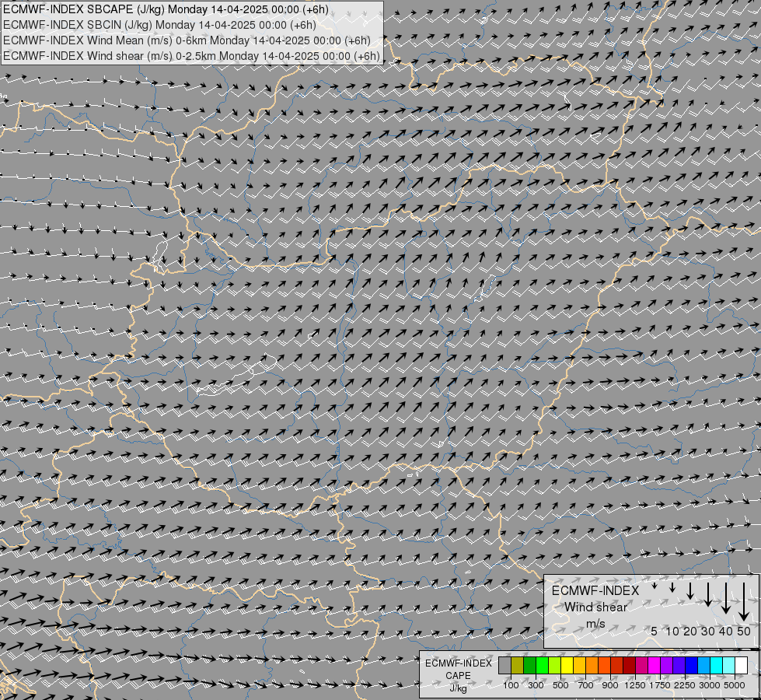Select the sky blue CAPE legend swatch

click(x=703, y=665)
